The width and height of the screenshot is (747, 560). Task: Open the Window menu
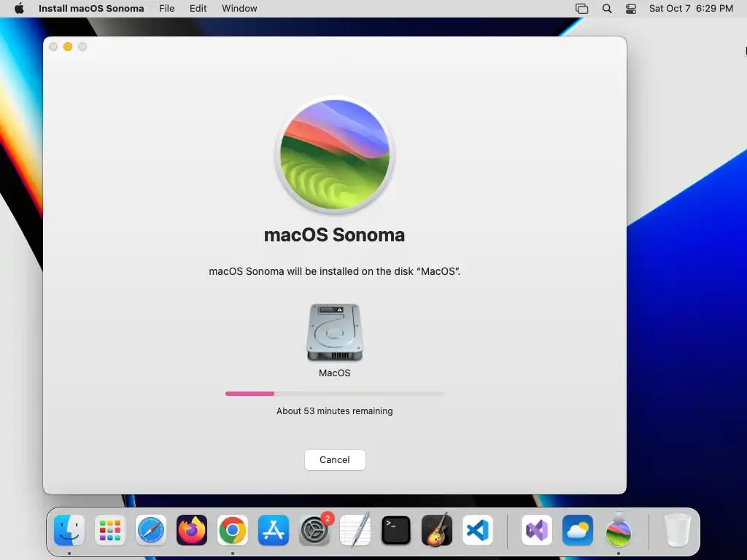239,9
